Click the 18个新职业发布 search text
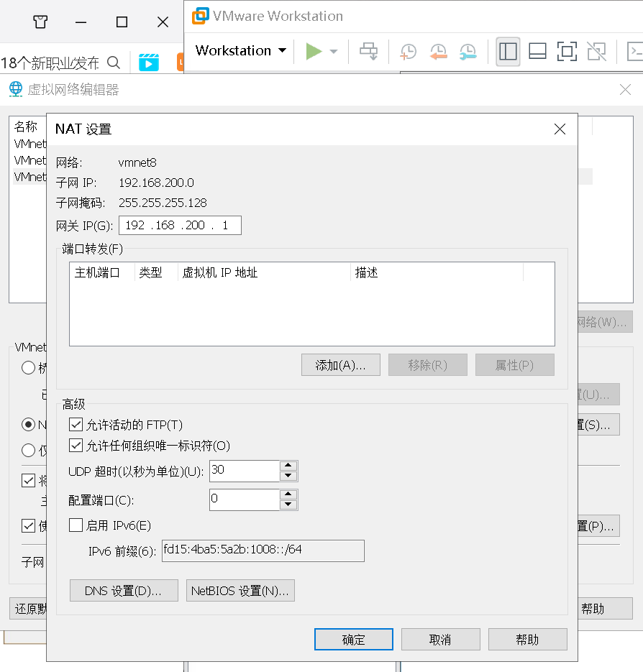 pos(50,63)
